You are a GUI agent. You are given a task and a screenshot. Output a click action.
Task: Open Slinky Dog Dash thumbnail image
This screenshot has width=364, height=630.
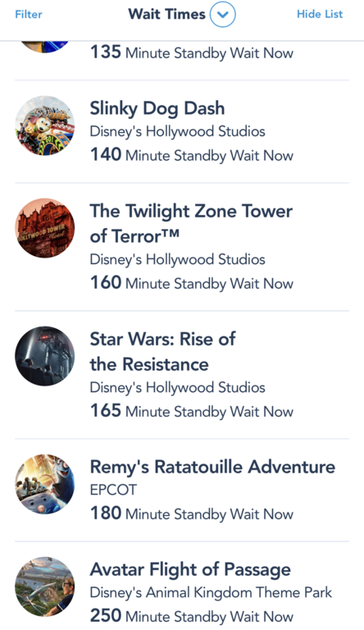coord(45,126)
